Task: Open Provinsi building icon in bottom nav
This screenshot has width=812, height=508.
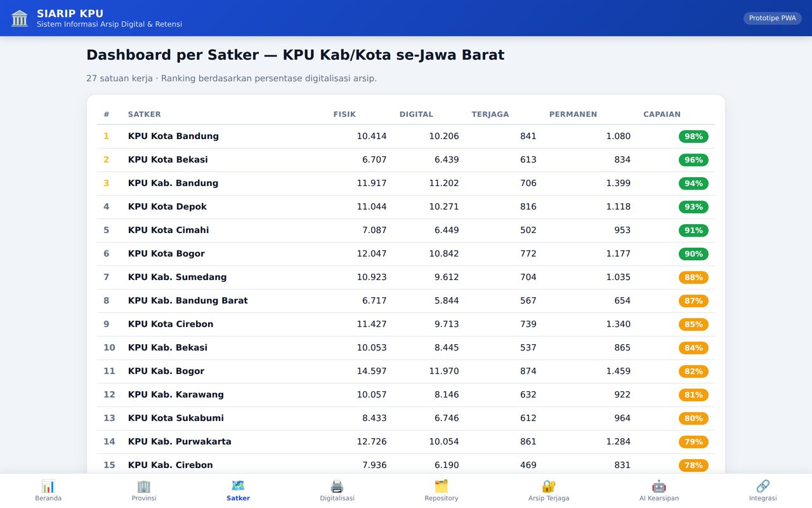Action: coord(144,486)
